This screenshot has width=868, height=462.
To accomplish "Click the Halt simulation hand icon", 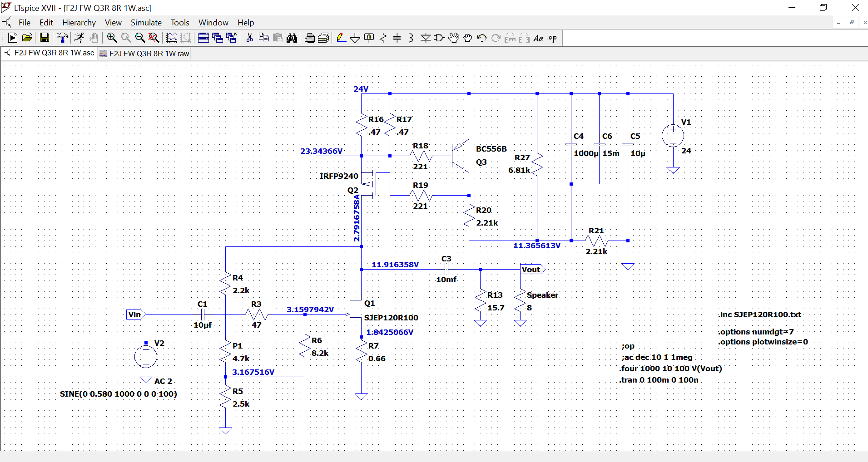I will [x=94, y=38].
